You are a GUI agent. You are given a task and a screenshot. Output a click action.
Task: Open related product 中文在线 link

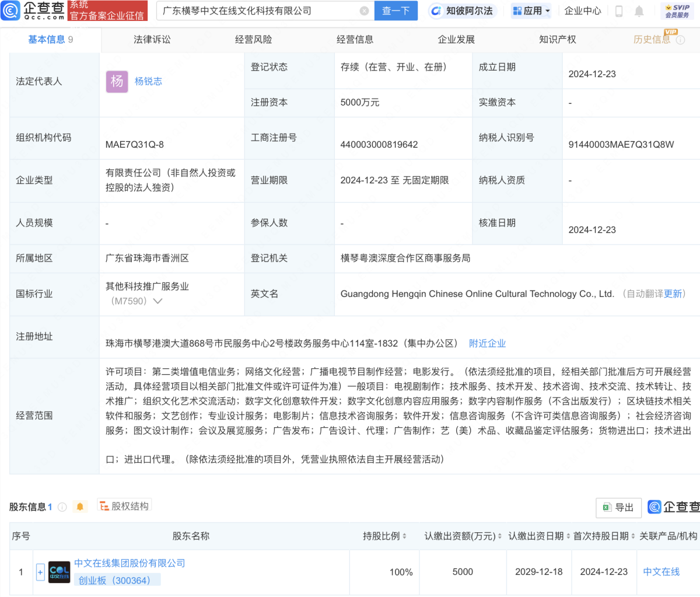click(x=661, y=572)
